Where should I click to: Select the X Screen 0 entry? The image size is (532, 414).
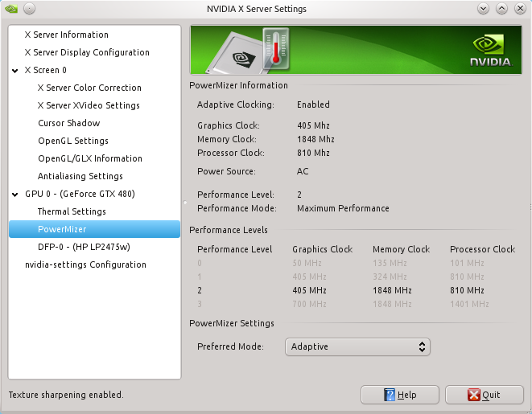pos(45,70)
